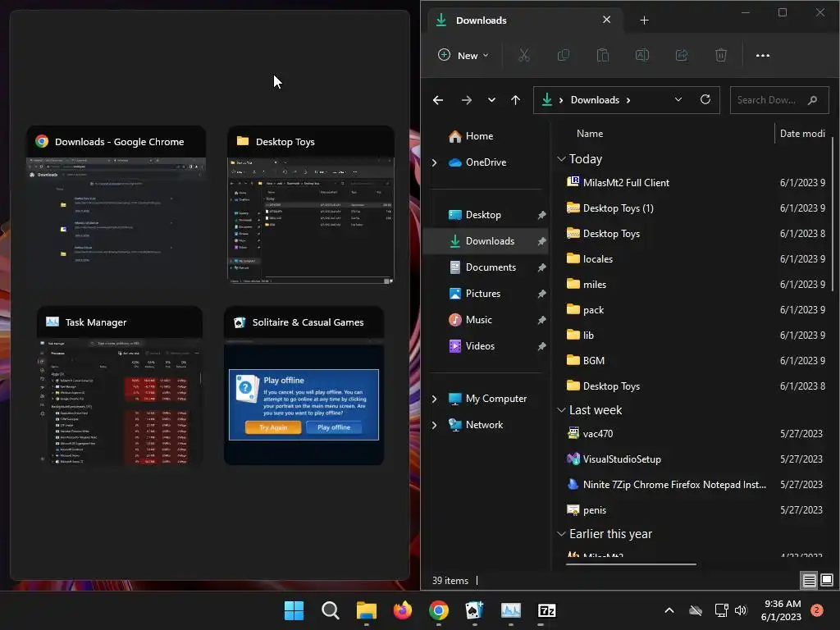The width and height of the screenshot is (840, 630).
Task: Open Music in the navigation pane
Action: (x=487, y=320)
